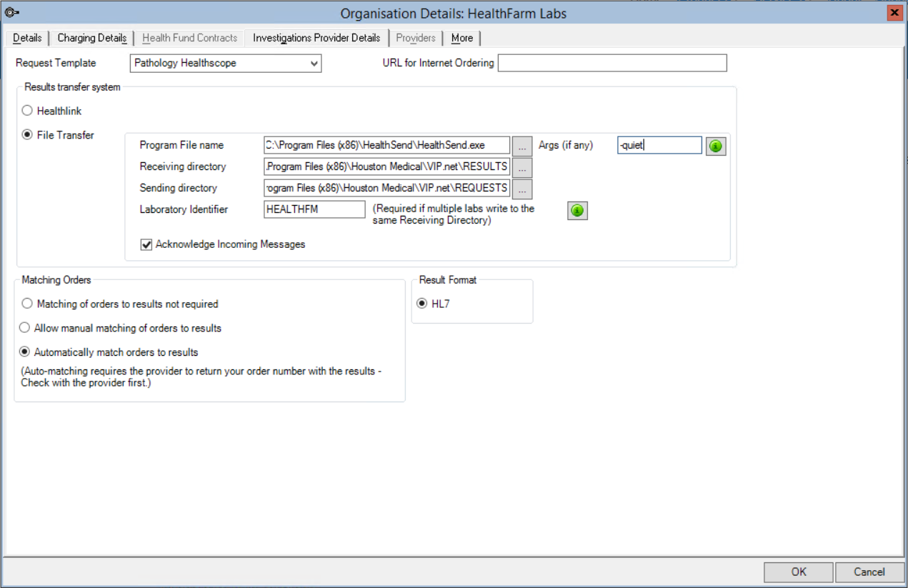Click the Auto-matching requires the provider note
Screen dimensions: 908x588
(201, 377)
